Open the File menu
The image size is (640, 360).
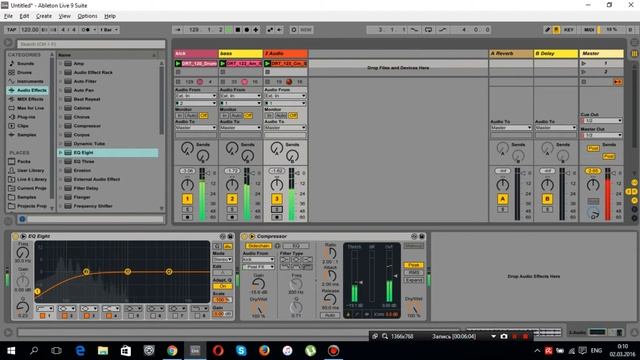[x=8, y=16]
